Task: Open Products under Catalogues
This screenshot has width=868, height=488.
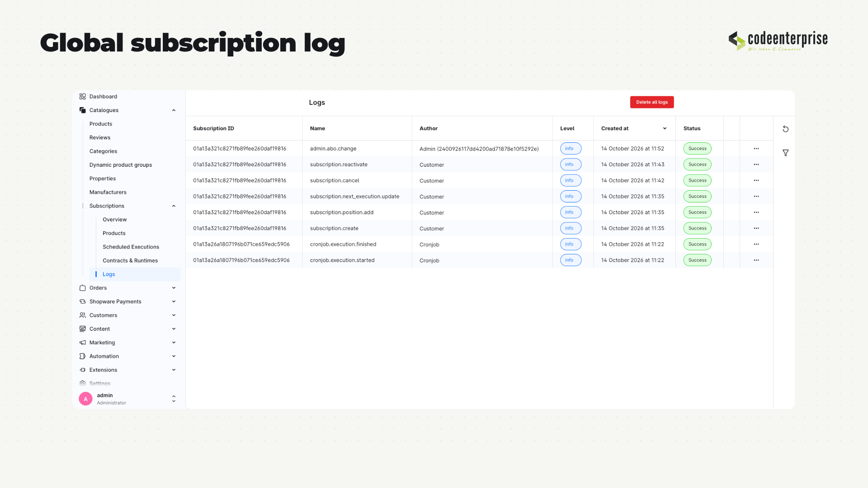Action: pyautogui.click(x=101, y=124)
